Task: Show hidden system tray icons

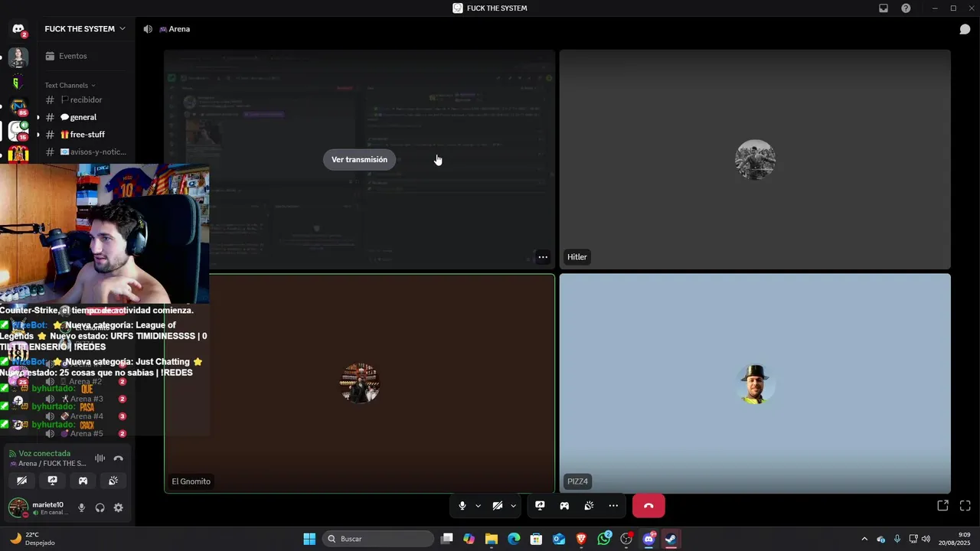Action: 864,539
